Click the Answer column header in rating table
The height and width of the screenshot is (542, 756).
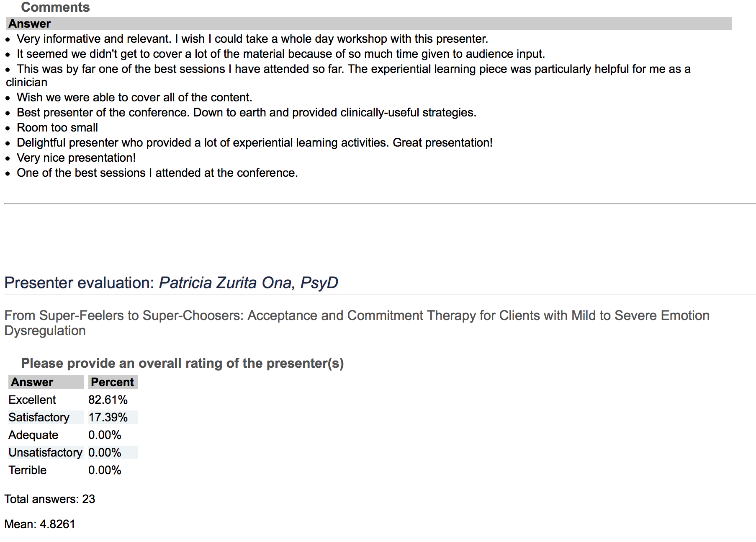[x=46, y=382]
